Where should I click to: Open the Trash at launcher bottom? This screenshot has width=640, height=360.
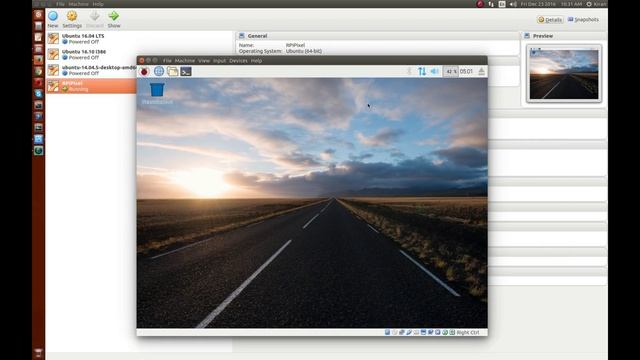coord(38,353)
